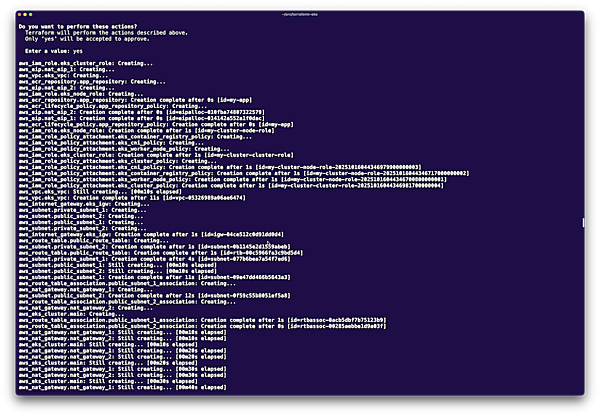Click "aws_subnet.public_subnet_2: Creating..." line
The height and width of the screenshot is (416, 600).
[81, 217]
